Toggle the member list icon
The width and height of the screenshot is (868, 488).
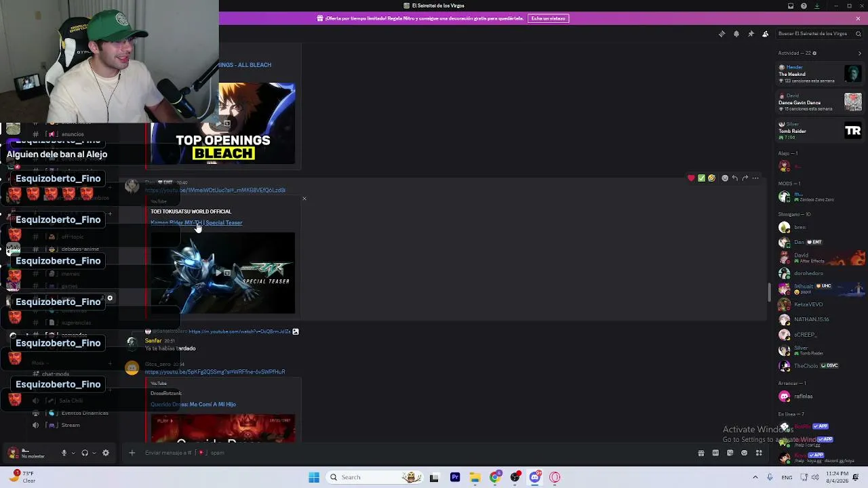pos(766,34)
